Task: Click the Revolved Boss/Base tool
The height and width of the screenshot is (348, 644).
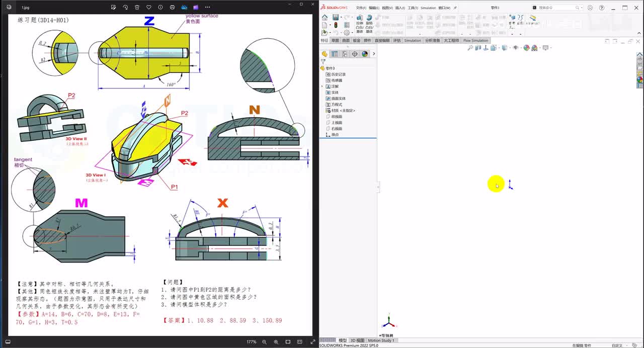Action: click(x=369, y=24)
